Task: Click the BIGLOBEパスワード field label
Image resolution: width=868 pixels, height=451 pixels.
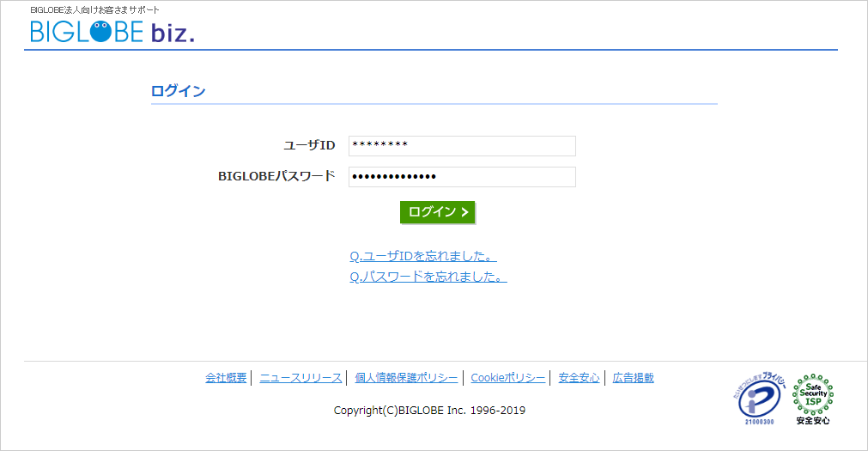Action: click(276, 176)
